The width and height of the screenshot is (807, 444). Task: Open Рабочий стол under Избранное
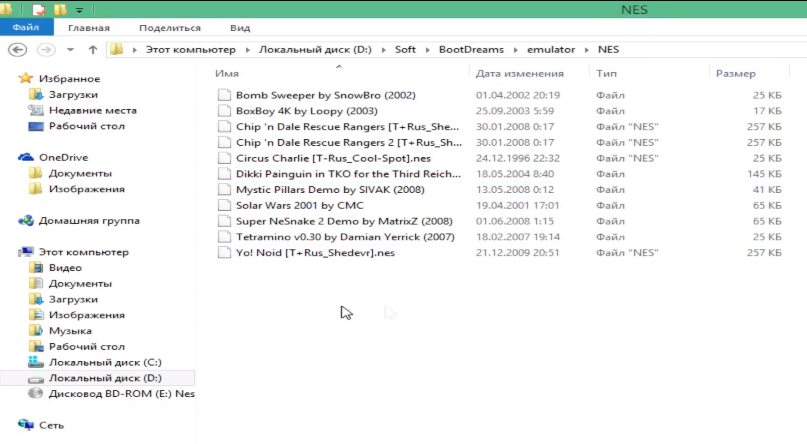click(86, 126)
